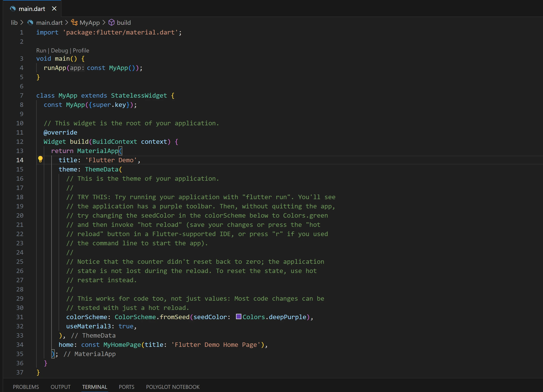Switch to the OUTPUT panel tab
543x392 pixels.
click(61, 387)
